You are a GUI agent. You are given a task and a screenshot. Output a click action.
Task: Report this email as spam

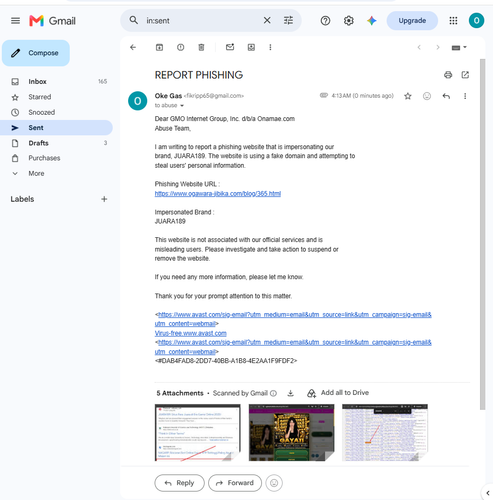[x=180, y=47]
